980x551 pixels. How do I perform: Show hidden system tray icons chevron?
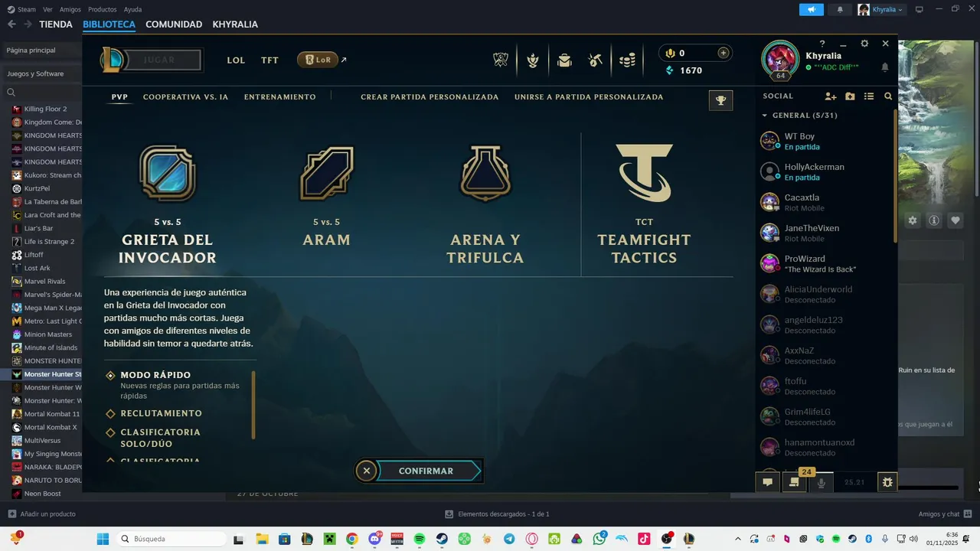[738, 539]
